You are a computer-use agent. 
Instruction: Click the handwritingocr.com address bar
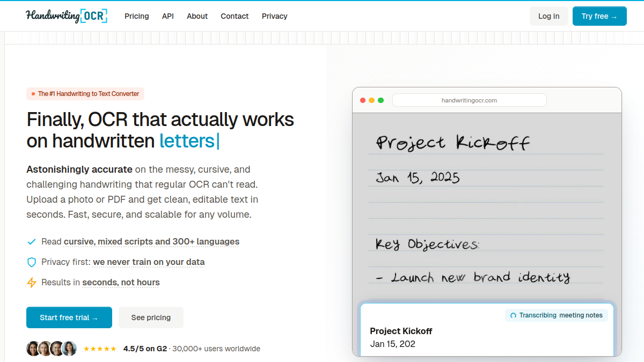tap(470, 100)
